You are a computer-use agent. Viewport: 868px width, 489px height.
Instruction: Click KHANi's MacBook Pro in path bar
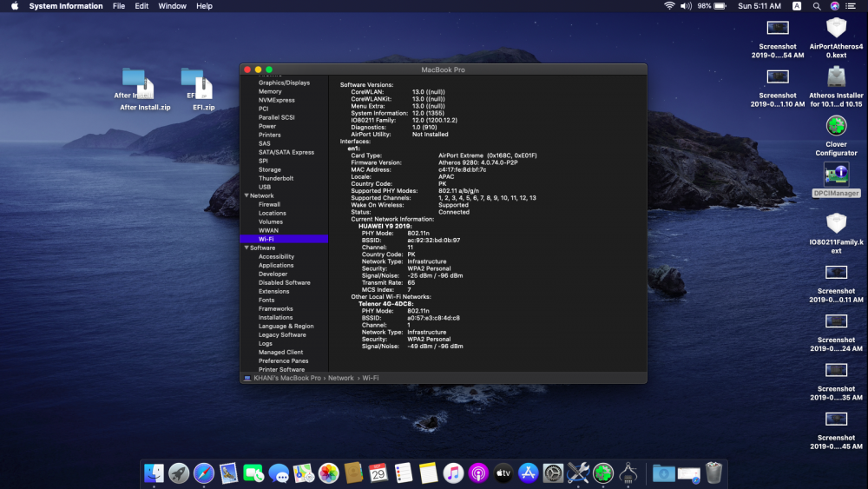coord(287,378)
